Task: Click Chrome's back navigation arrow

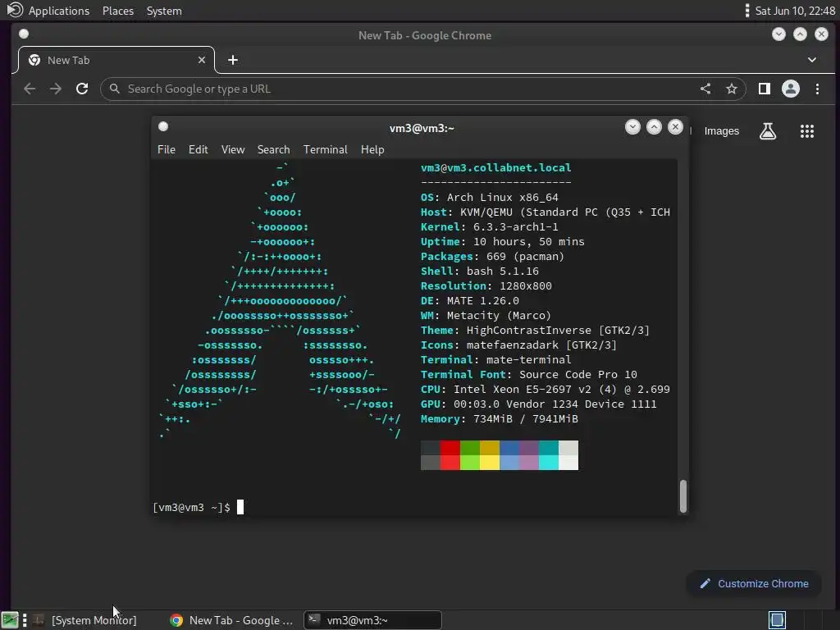Action: pos(30,89)
